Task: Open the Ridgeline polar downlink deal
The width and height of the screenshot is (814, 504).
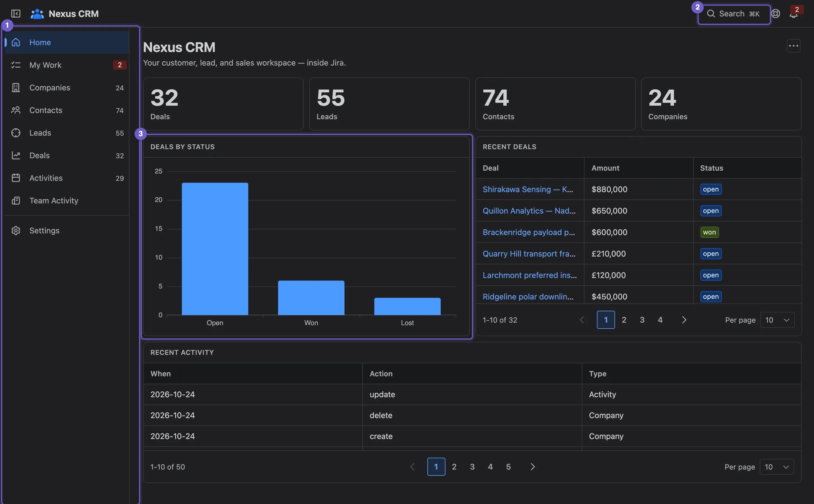Action: (528, 297)
